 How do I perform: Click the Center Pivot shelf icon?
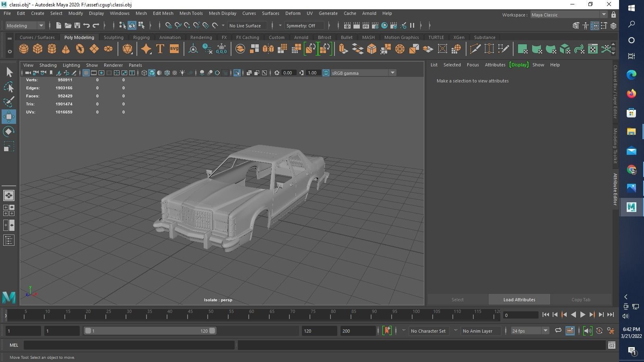(193, 49)
